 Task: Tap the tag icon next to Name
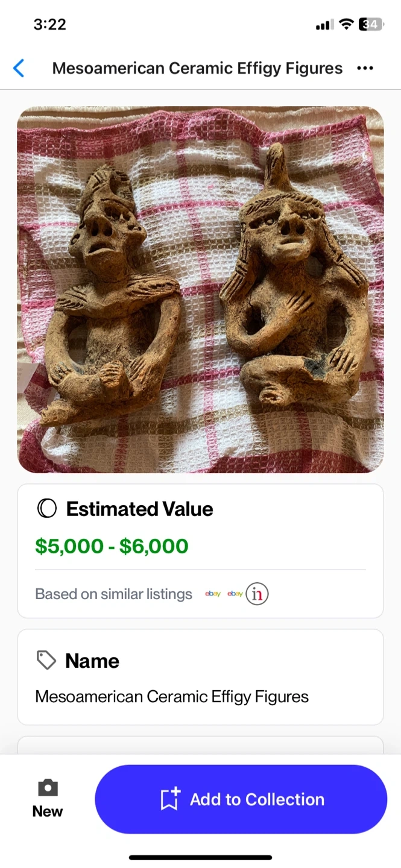(46, 661)
